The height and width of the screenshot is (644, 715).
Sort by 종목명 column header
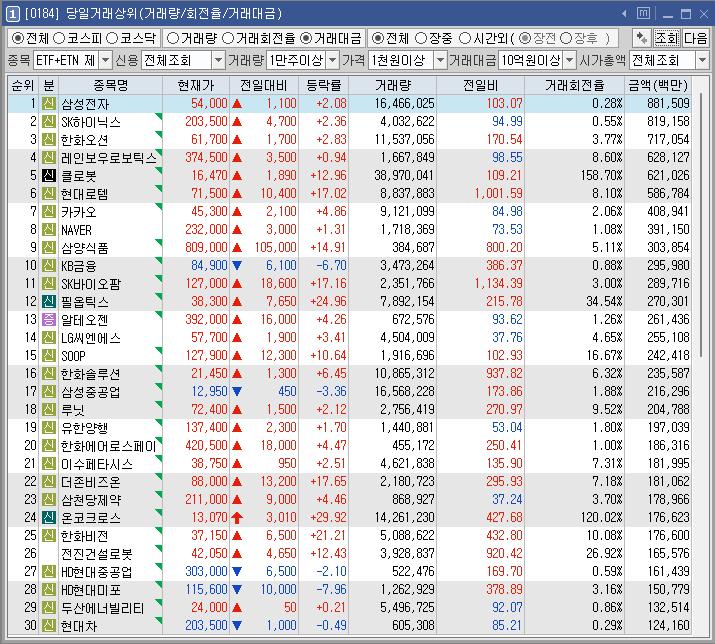click(110, 85)
